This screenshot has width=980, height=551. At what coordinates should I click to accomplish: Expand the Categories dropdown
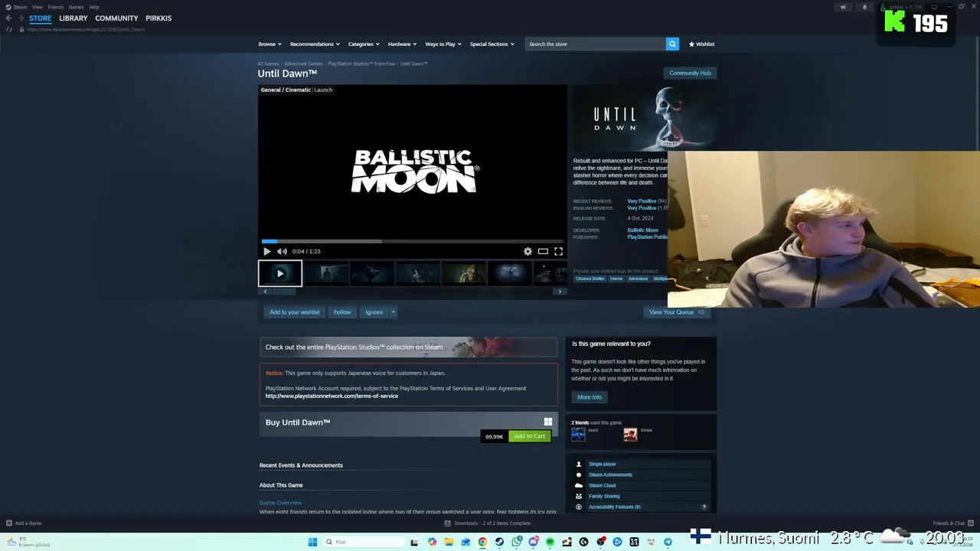pyautogui.click(x=363, y=44)
